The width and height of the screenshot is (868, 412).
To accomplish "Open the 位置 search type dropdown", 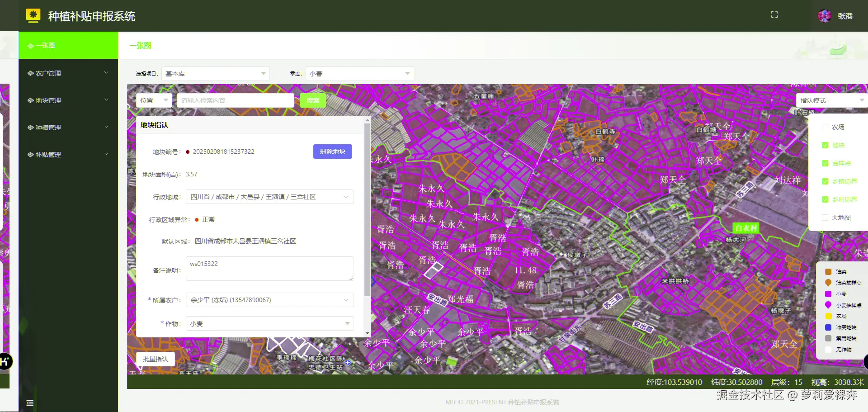I will point(154,100).
